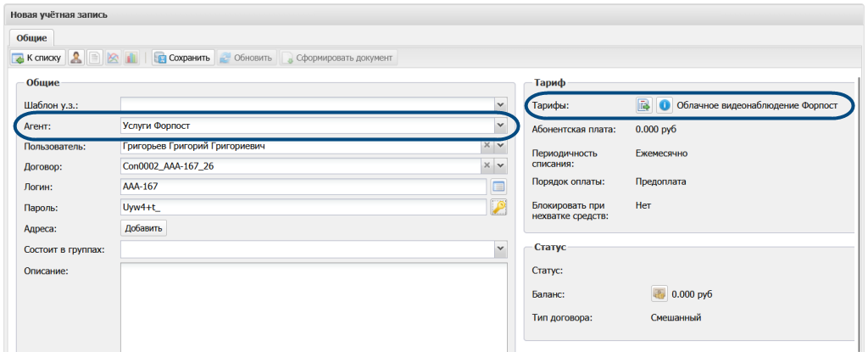
Task: Expand the 'Шаблон у.з.' dropdown arrow
Action: pos(500,105)
